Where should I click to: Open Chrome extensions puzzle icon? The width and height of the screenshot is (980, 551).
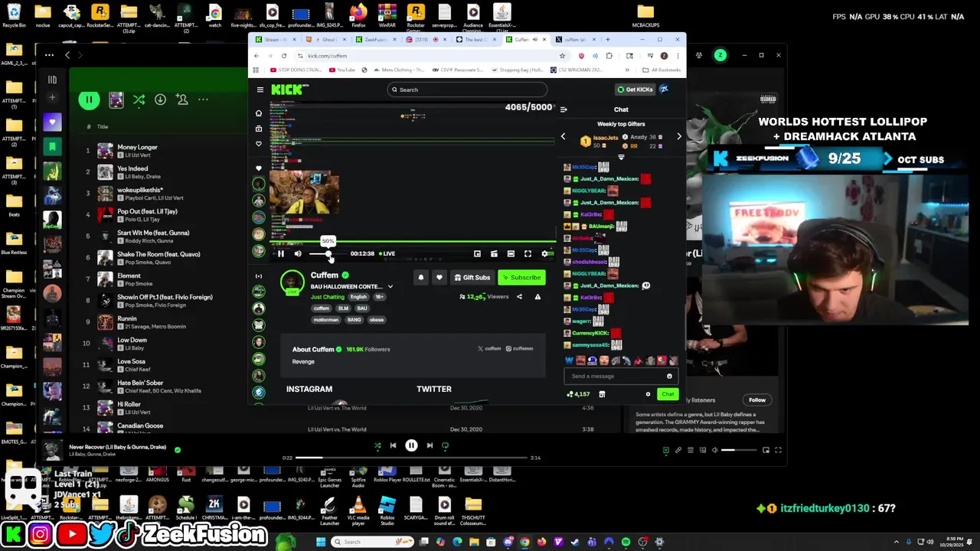click(609, 56)
